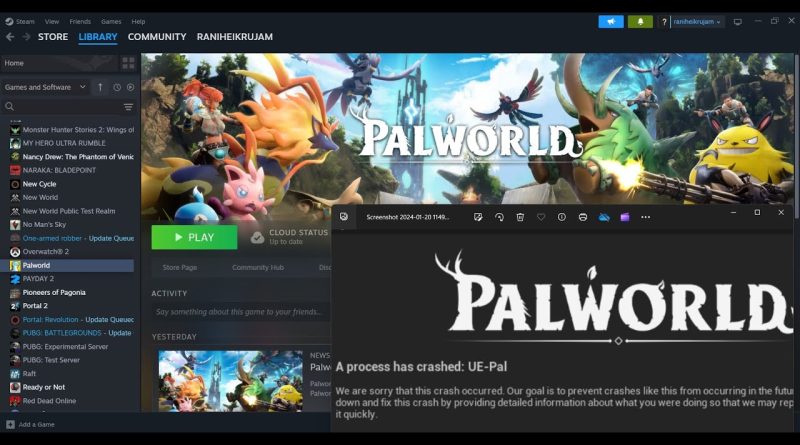This screenshot has width=800, height=445.
Task: Click the question mark help icon
Action: [x=664, y=22]
